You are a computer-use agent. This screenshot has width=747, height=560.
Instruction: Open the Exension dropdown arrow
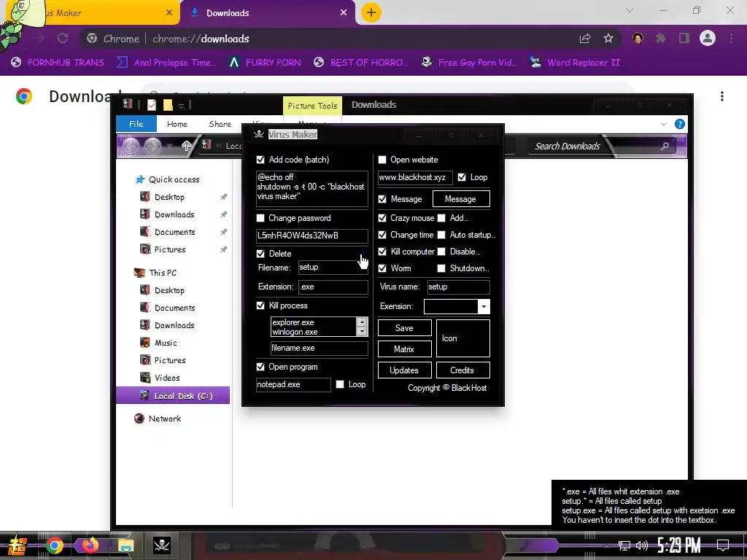(484, 307)
